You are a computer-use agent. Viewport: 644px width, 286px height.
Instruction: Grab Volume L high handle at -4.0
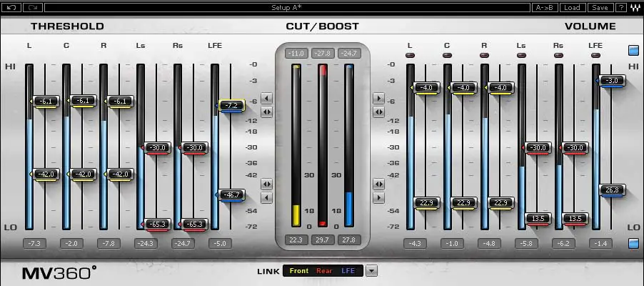pyautogui.click(x=427, y=88)
